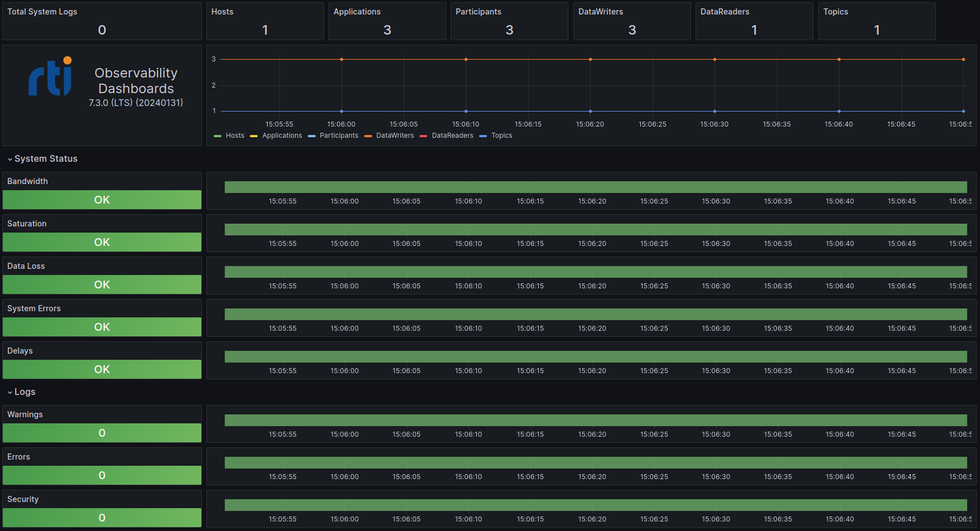This screenshot has height=531, width=980.
Task: Click the Security panel title
Action: 23,499
